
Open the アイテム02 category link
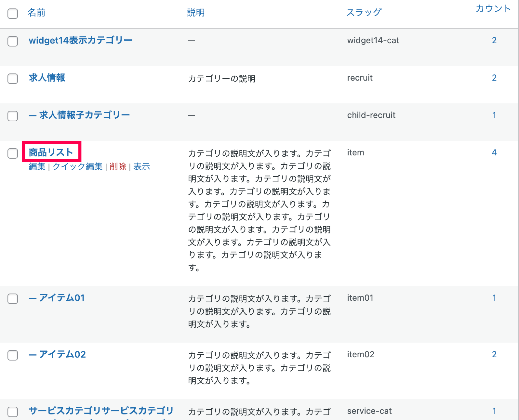click(x=62, y=354)
